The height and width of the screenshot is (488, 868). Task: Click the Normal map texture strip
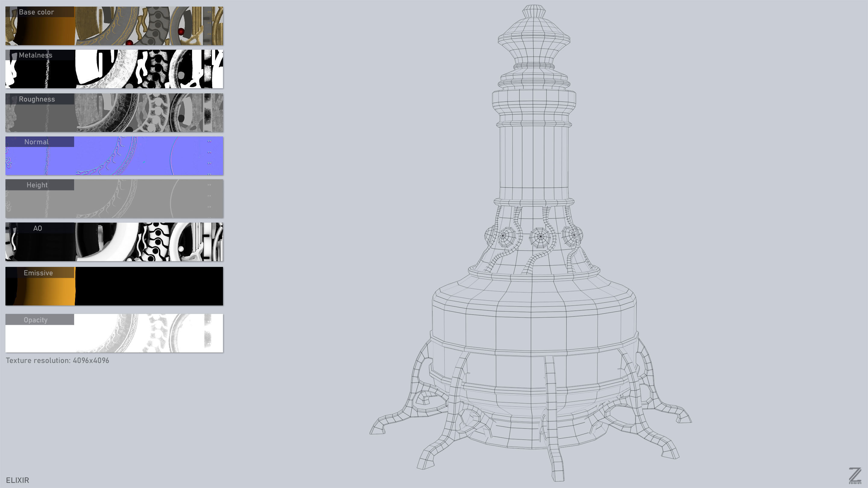coord(114,156)
